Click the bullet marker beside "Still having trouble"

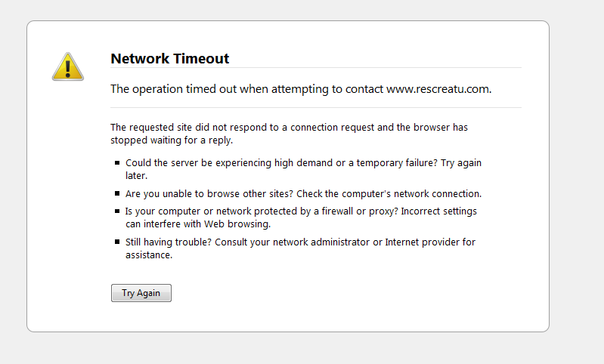coord(117,242)
